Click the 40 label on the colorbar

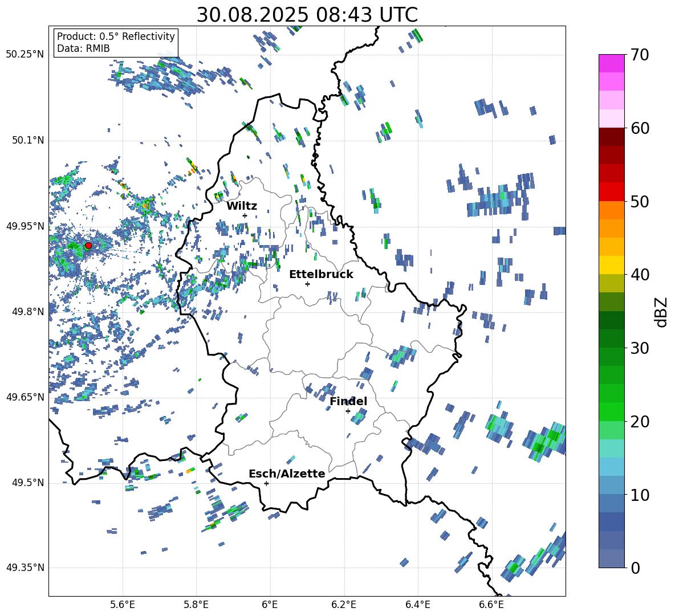click(x=639, y=275)
